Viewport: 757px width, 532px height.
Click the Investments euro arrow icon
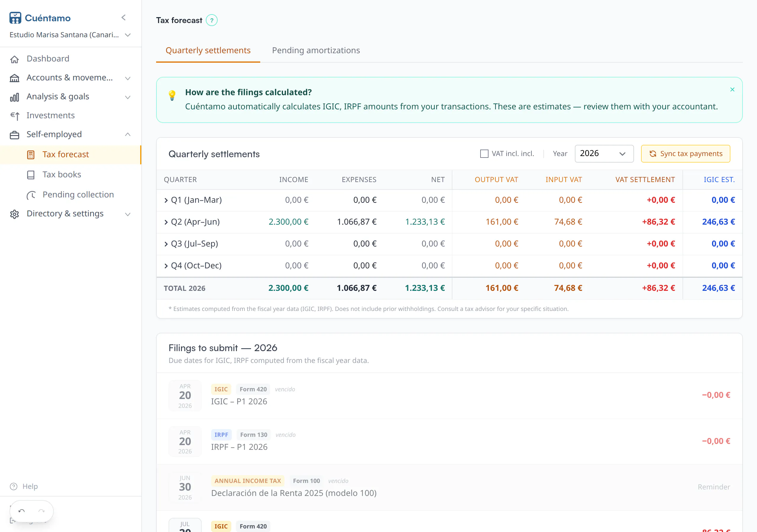point(14,116)
